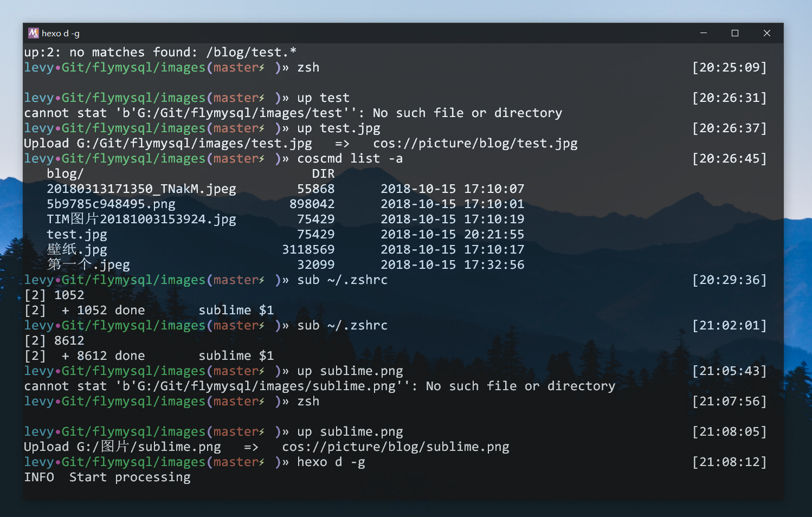The width and height of the screenshot is (812, 517).
Task: Click the test.jpg entry in the file listing
Action: point(77,235)
